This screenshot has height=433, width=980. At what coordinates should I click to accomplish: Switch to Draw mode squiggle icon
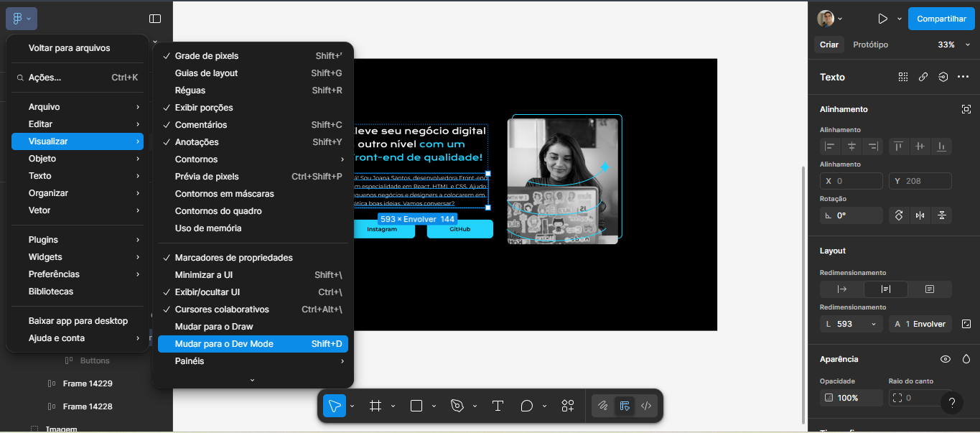[603, 406]
